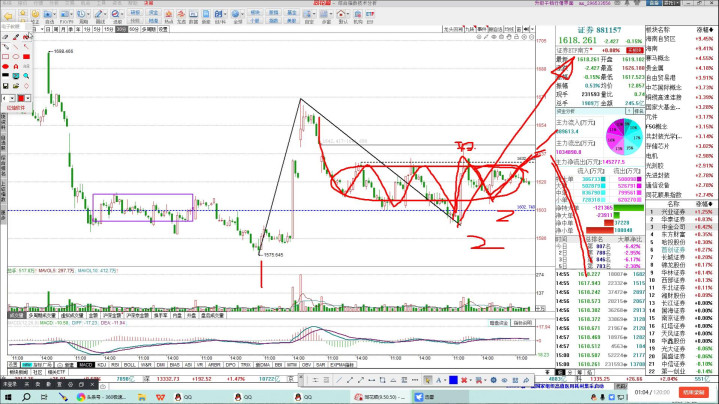
Task: Open the line width dropdown in palette
Action: [12, 98]
